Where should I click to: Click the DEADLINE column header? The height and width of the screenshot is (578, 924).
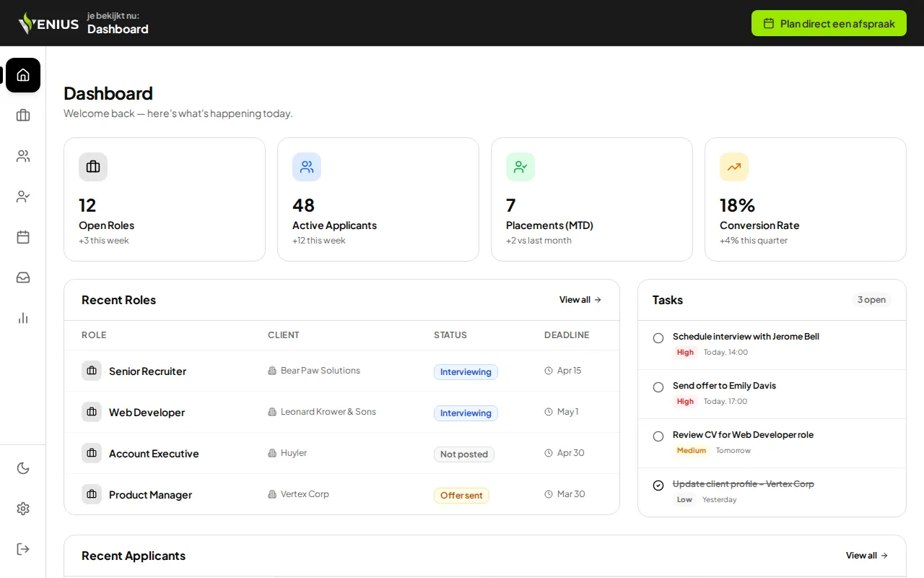(x=567, y=335)
